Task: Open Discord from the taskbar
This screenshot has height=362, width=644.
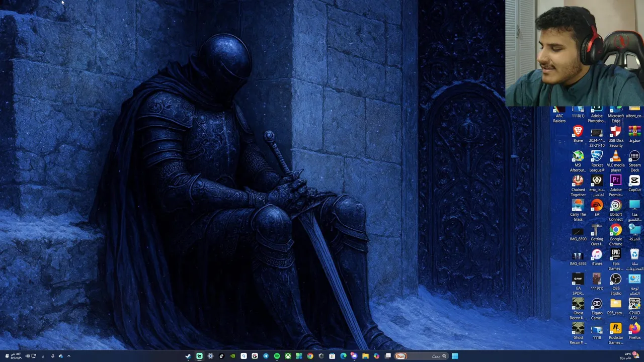Action: click(x=354, y=356)
